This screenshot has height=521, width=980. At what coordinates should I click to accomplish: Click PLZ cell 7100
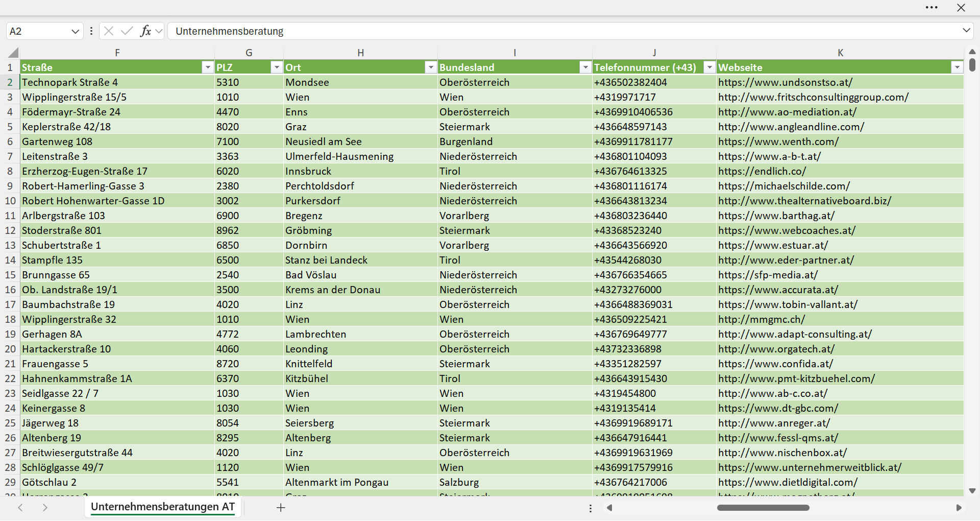249,141
